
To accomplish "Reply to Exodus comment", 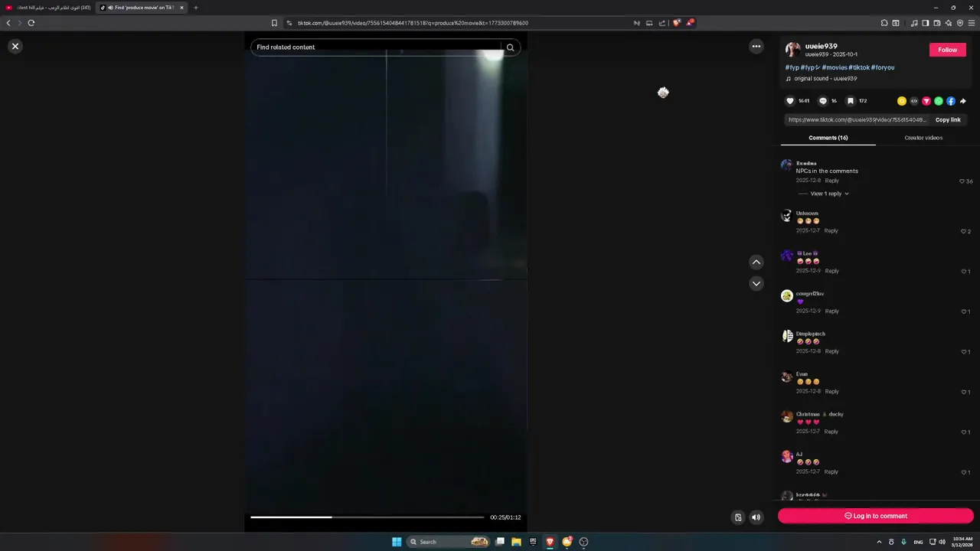I will 832,181.
